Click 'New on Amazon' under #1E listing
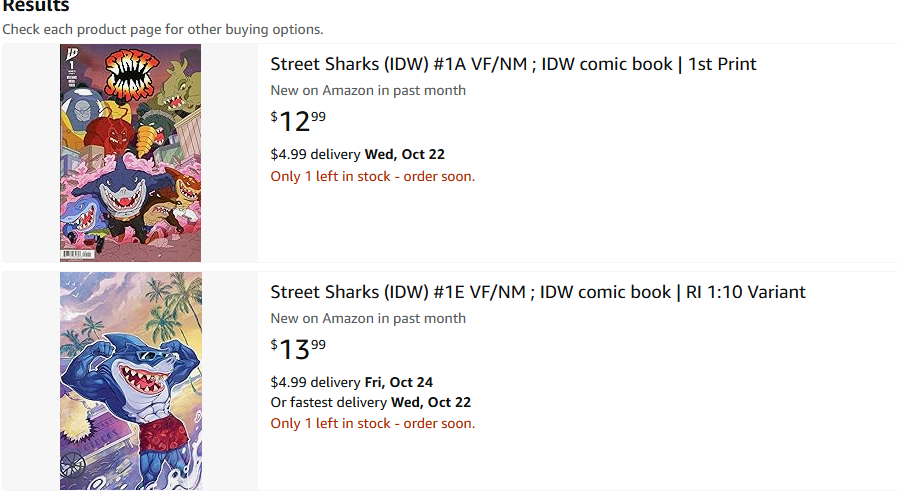Image resolution: width=897 pixels, height=496 pixels. point(368,318)
